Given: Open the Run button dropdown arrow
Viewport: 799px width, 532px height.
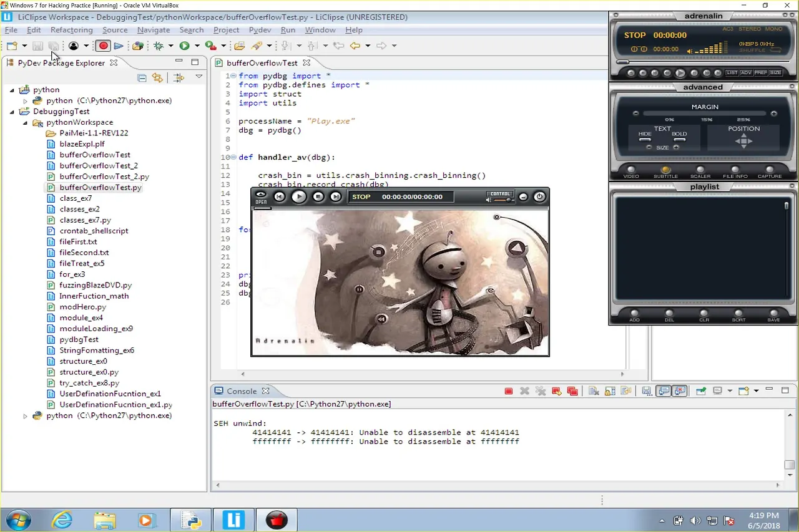Looking at the screenshot, I should tap(197, 46).
